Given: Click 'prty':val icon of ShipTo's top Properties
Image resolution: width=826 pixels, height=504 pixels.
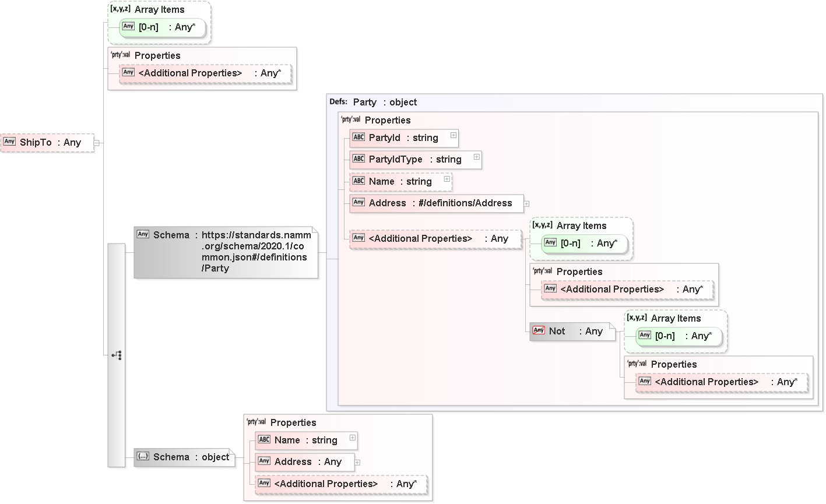Looking at the screenshot, I should [x=120, y=55].
